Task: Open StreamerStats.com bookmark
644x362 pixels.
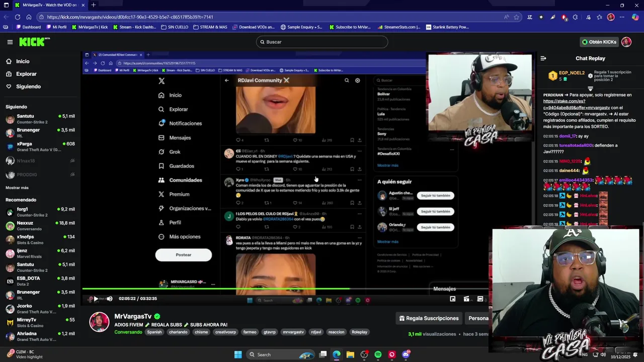Action: [398, 27]
